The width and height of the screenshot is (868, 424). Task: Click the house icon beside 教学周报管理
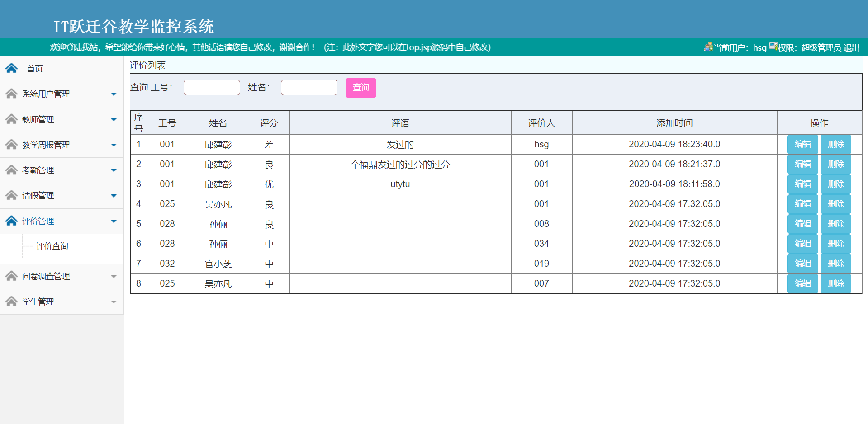11,145
